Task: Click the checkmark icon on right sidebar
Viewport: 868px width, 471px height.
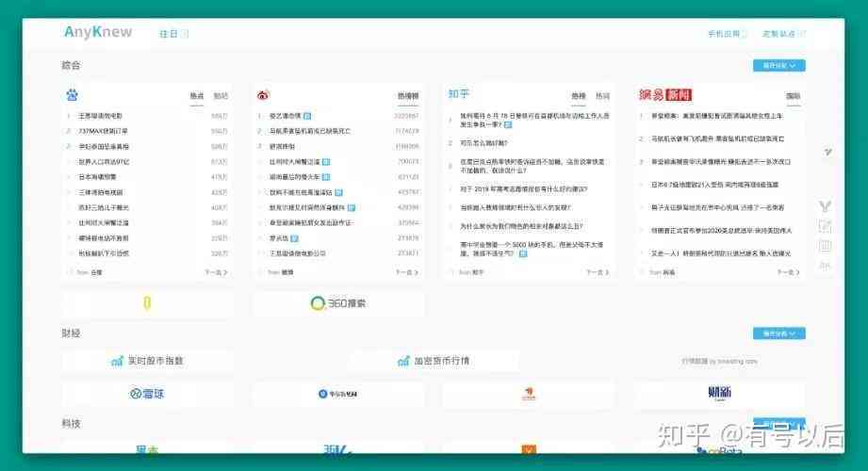Action: 827,152
